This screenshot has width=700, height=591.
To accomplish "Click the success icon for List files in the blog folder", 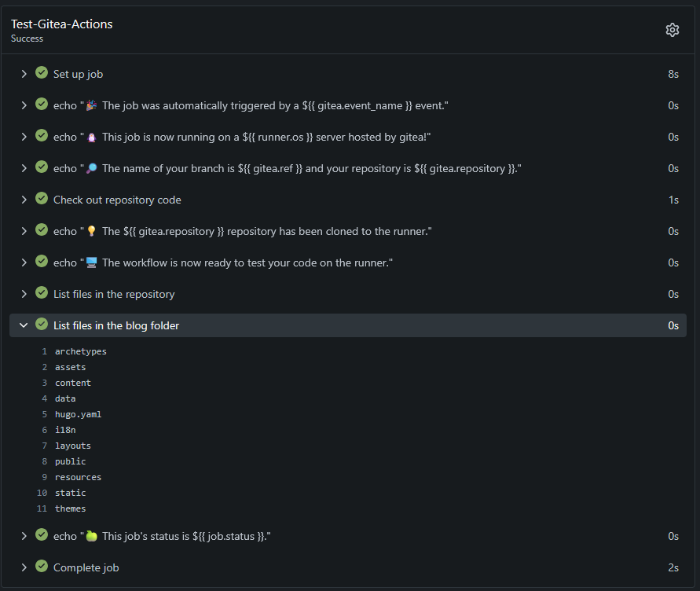I will pyautogui.click(x=42, y=325).
